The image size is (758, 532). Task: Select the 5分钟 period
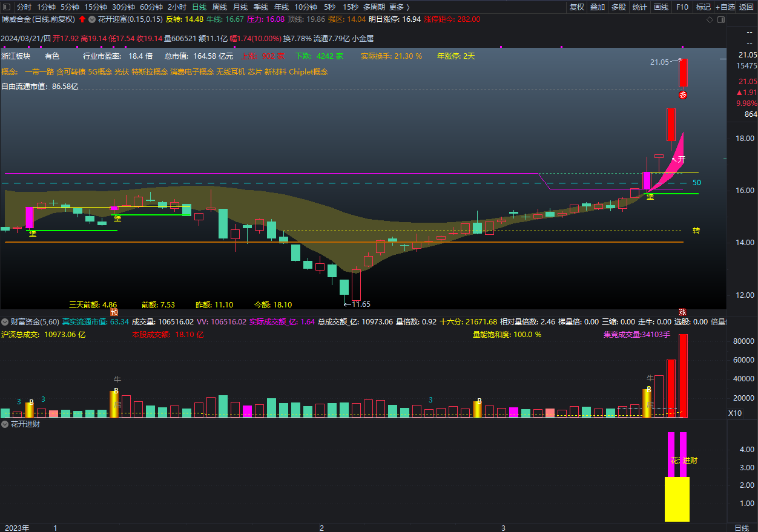(70, 7)
